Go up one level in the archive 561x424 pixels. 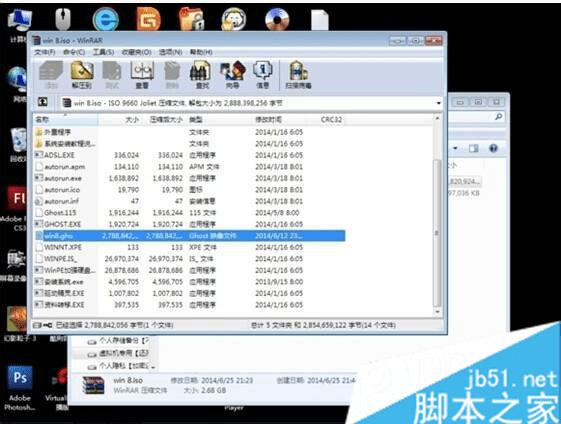pyautogui.click(x=43, y=103)
